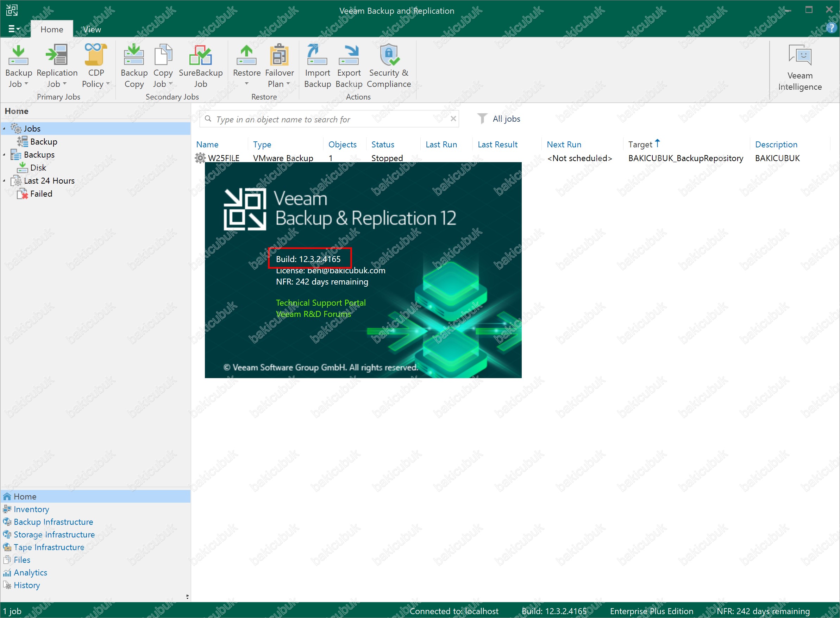This screenshot has width=840, height=618.
Task: Open the main hamburger menu
Action: point(13,29)
